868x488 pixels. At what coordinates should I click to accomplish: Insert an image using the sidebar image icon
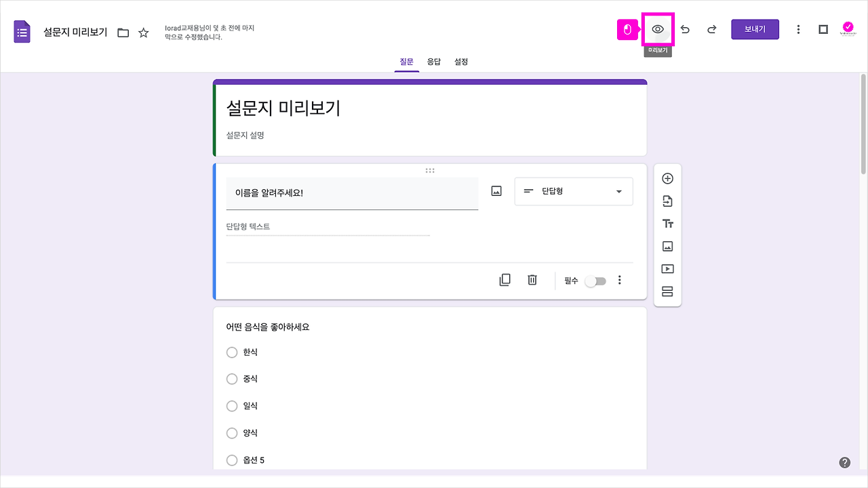coord(667,245)
